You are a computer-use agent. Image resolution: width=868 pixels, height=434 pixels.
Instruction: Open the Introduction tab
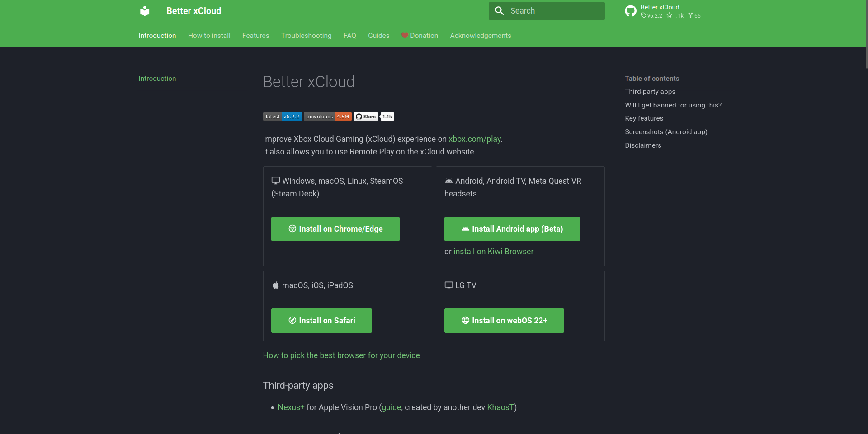coord(157,36)
